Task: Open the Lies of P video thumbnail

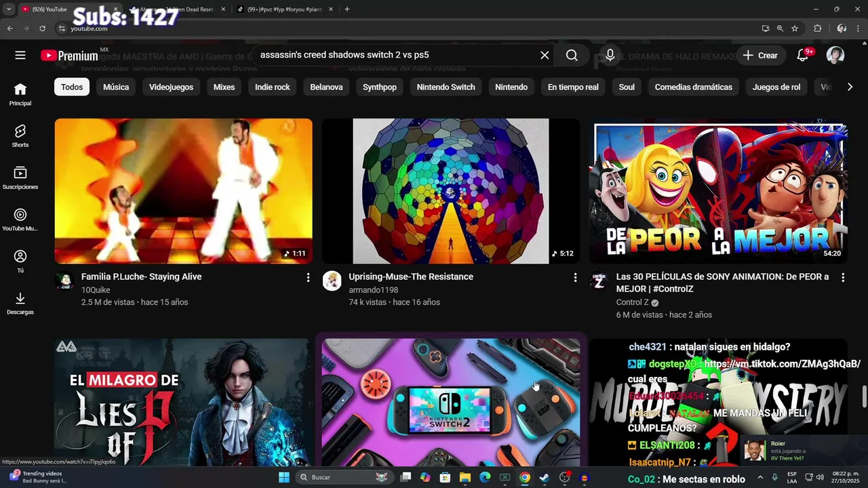Action: [x=183, y=403]
